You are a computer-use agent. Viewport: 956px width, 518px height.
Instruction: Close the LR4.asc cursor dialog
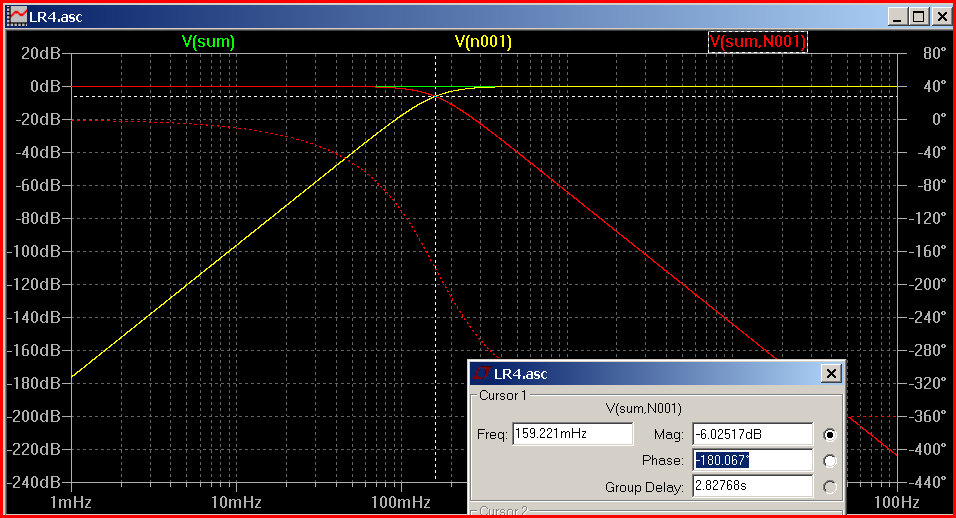(x=831, y=373)
